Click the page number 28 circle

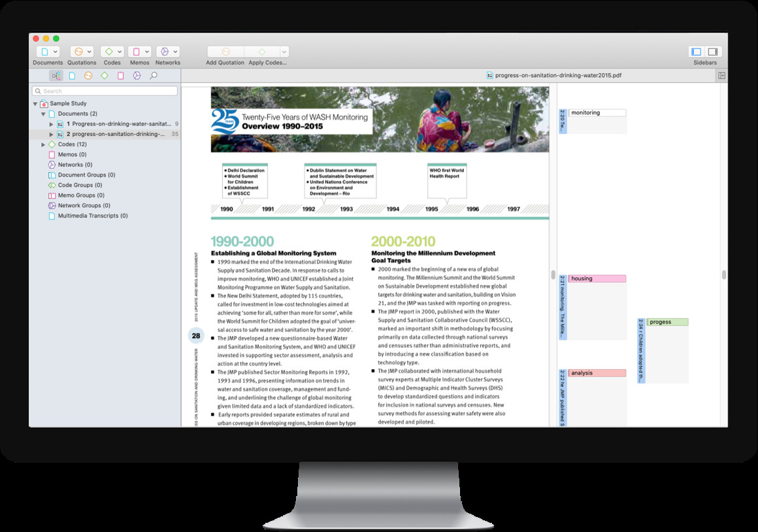coord(196,336)
